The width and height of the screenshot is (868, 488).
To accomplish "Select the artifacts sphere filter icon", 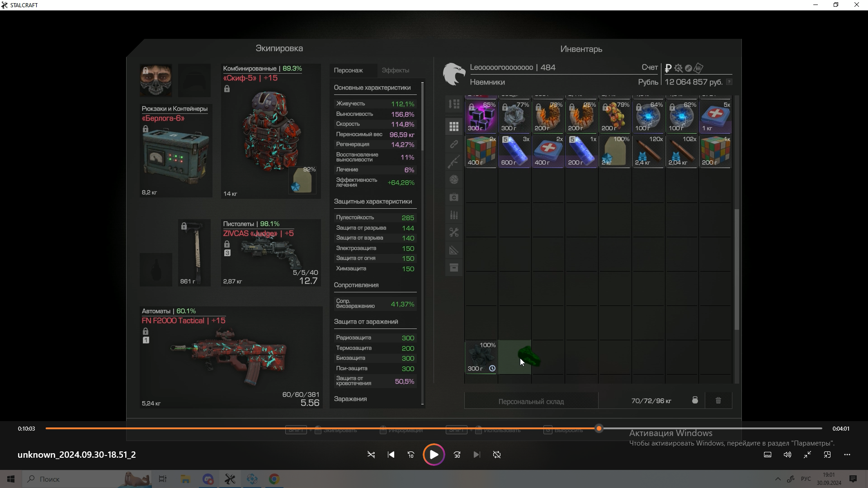I will coord(454,179).
